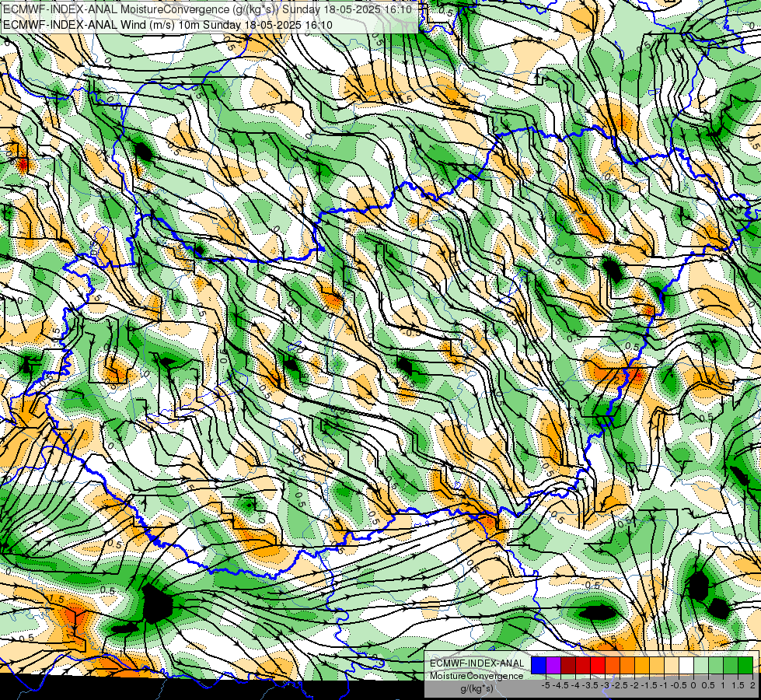The height and width of the screenshot is (700, 761).
Task: Select the bright red legend swatch between -3.5 and -3
Action: (598, 666)
